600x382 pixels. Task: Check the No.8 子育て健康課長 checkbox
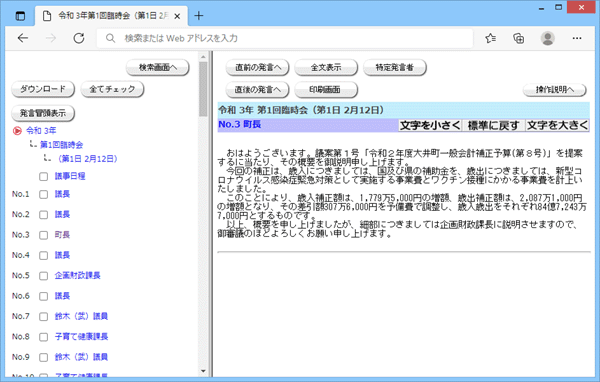coord(44,337)
